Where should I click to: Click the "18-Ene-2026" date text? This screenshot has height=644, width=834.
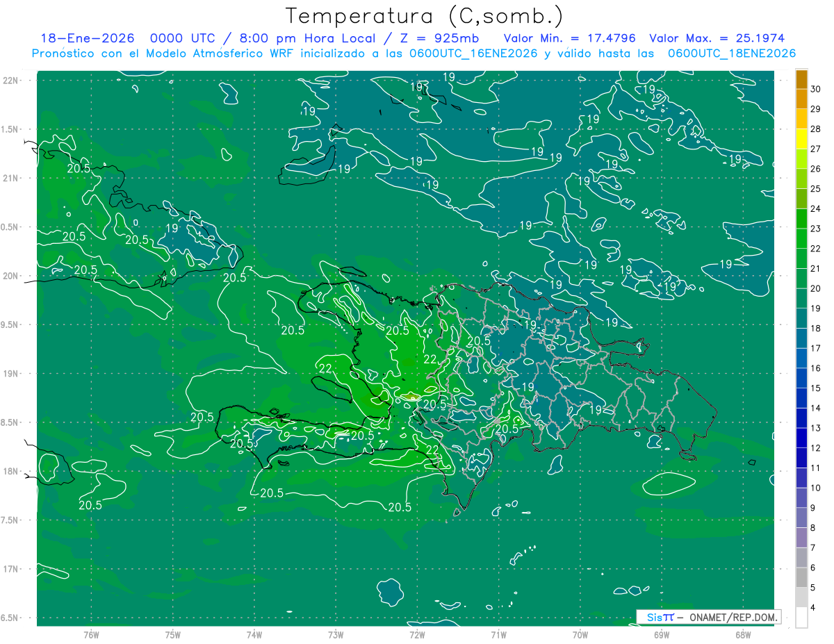88,38
